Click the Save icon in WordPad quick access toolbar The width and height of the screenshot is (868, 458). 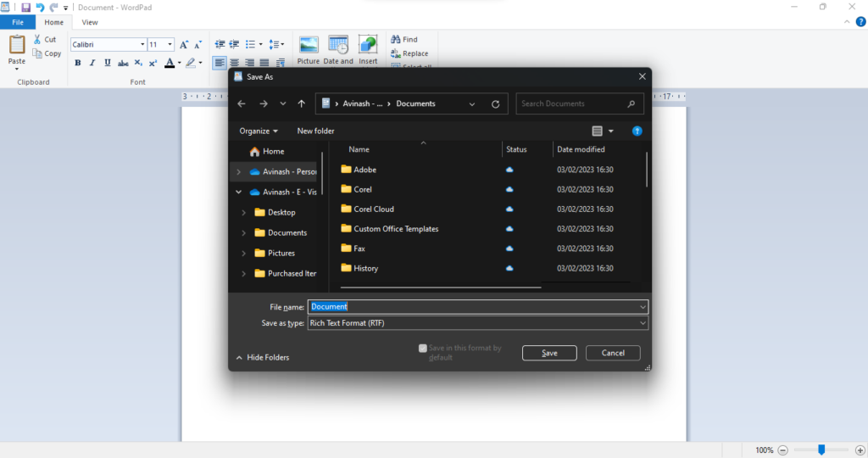[x=25, y=7]
